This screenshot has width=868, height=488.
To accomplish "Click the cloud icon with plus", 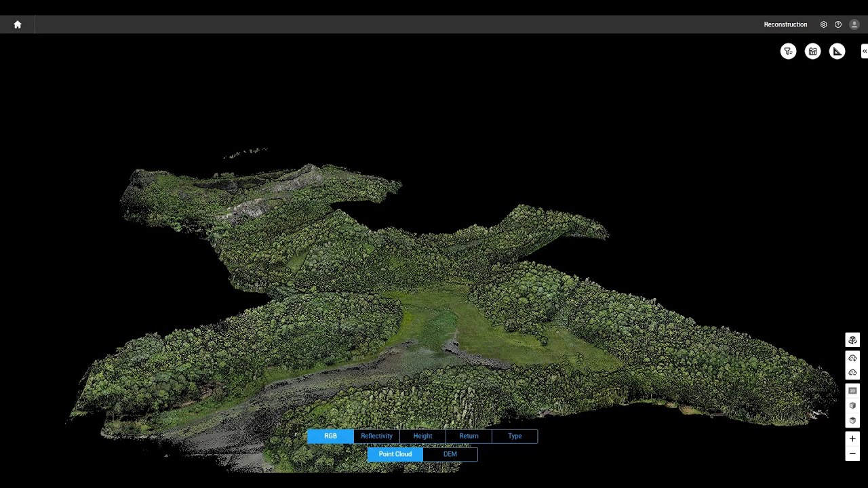I will [x=852, y=358].
